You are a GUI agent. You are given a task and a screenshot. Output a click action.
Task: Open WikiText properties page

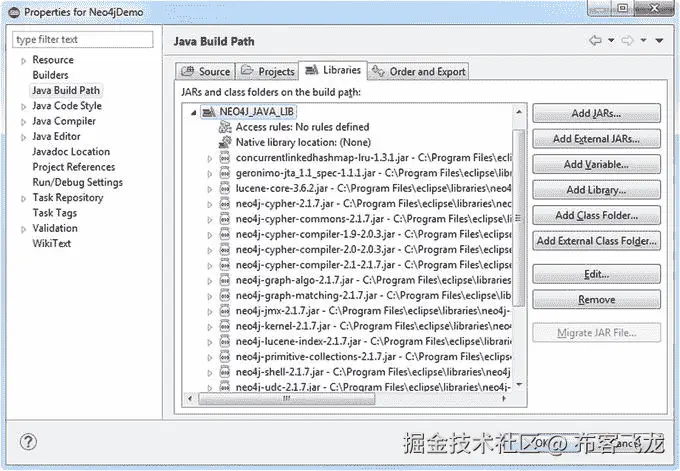click(52, 243)
